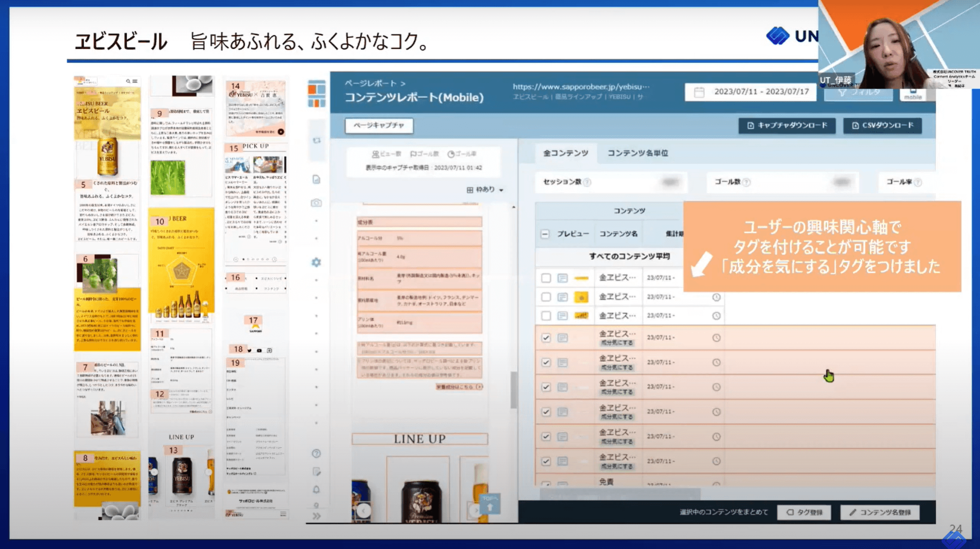
Task: Click the sapporobeer.jp yebisu URL text
Action: click(x=581, y=87)
